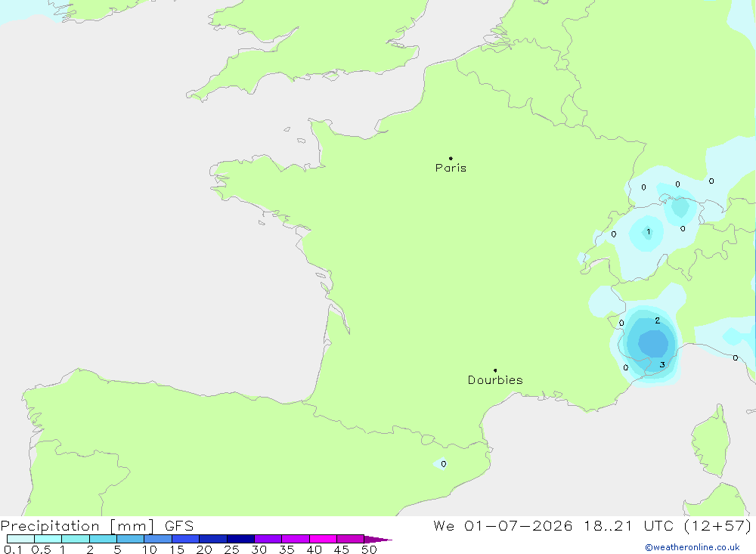Click the '45' legend scale label
The width and height of the screenshot is (756, 554).
(342, 549)
